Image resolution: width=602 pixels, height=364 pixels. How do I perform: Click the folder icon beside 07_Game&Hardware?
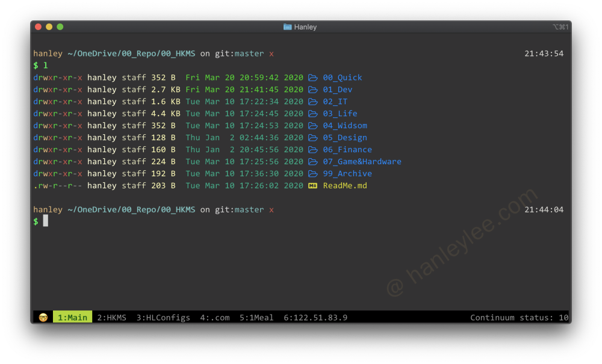(313, 162)
